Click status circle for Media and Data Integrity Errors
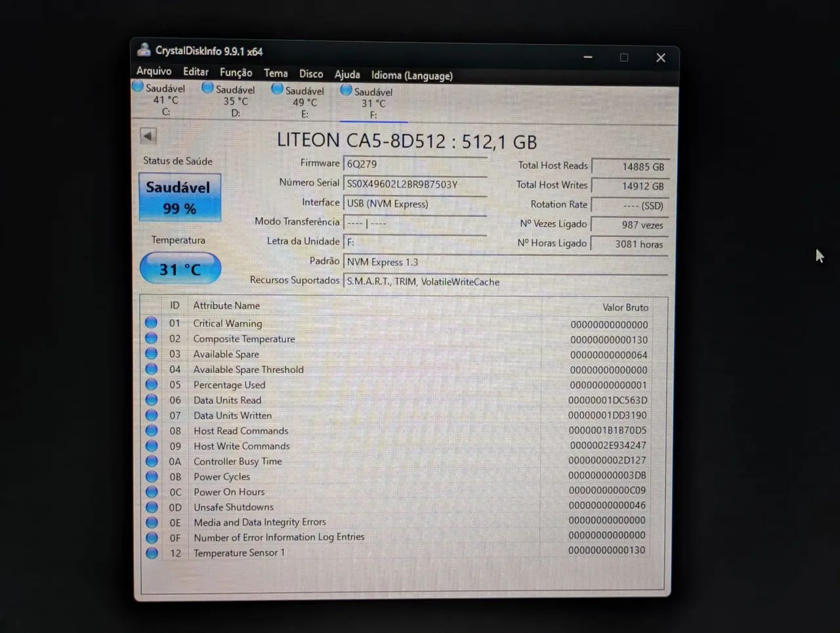The image size is (840, 633). [152, 522]
